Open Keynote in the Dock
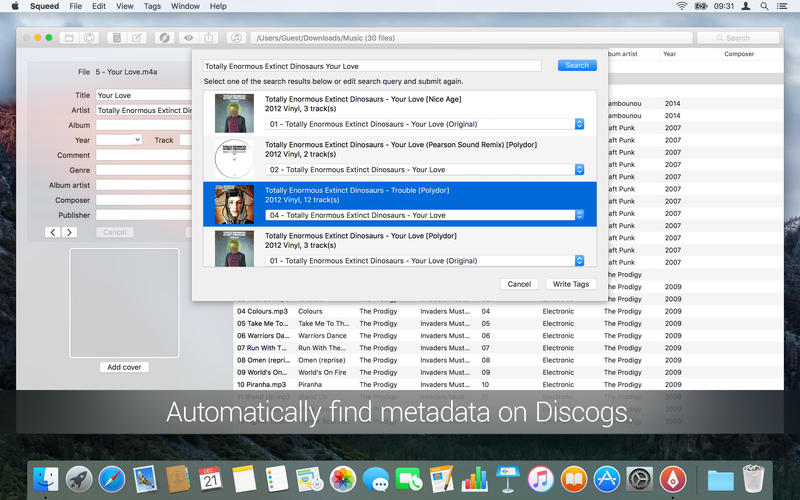800x500 pixels. 508,480
